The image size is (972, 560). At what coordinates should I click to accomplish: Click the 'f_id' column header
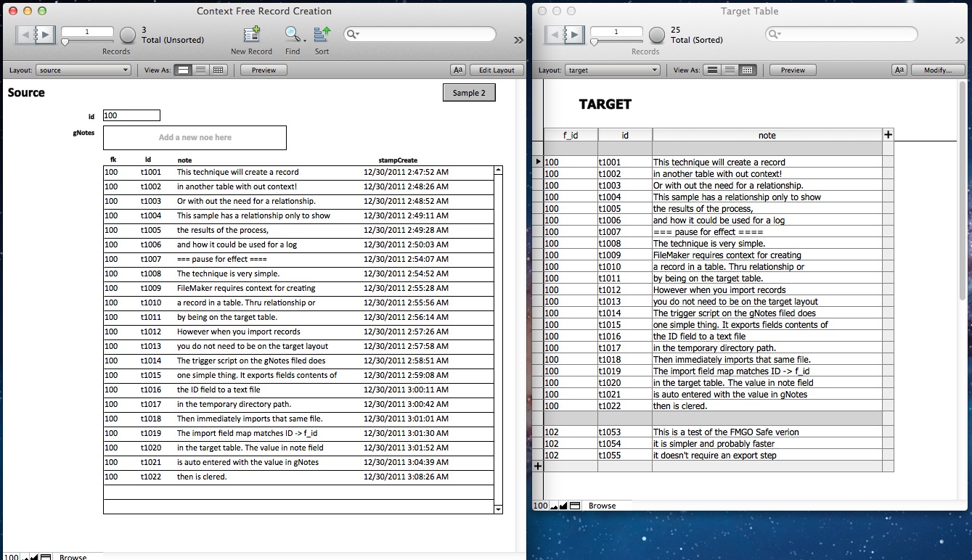pyautogui.click(x=571, y=135)
